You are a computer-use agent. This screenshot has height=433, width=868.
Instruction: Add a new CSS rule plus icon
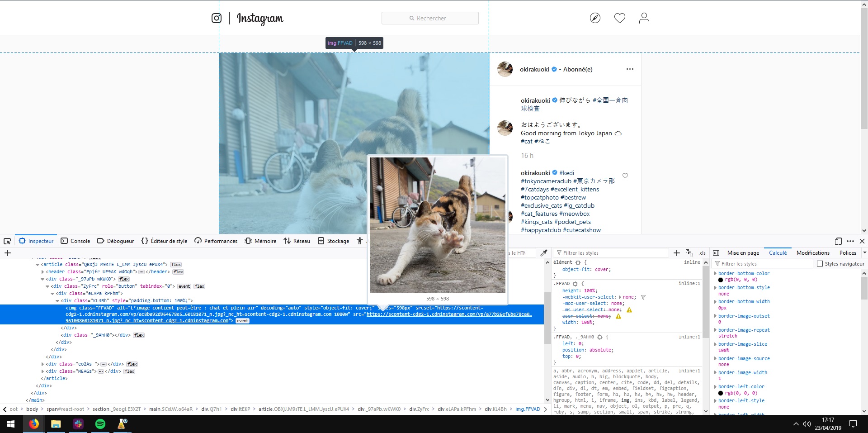[677, 253]
